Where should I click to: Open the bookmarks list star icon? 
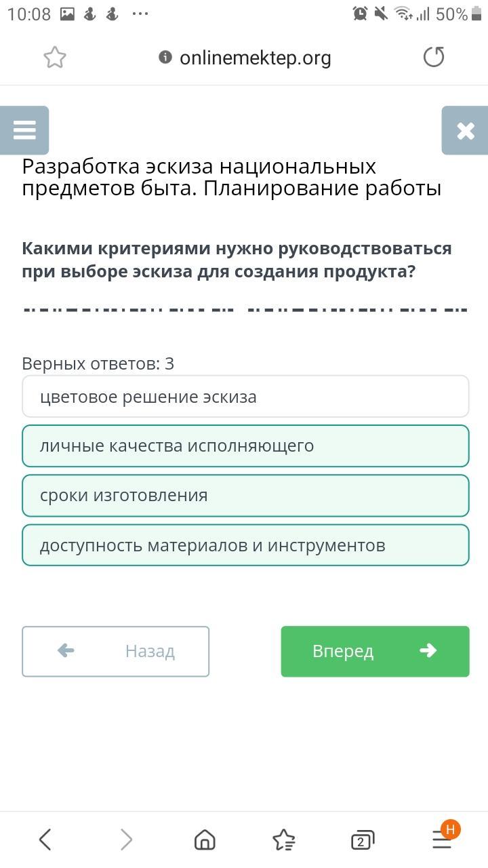pos(284,840)
